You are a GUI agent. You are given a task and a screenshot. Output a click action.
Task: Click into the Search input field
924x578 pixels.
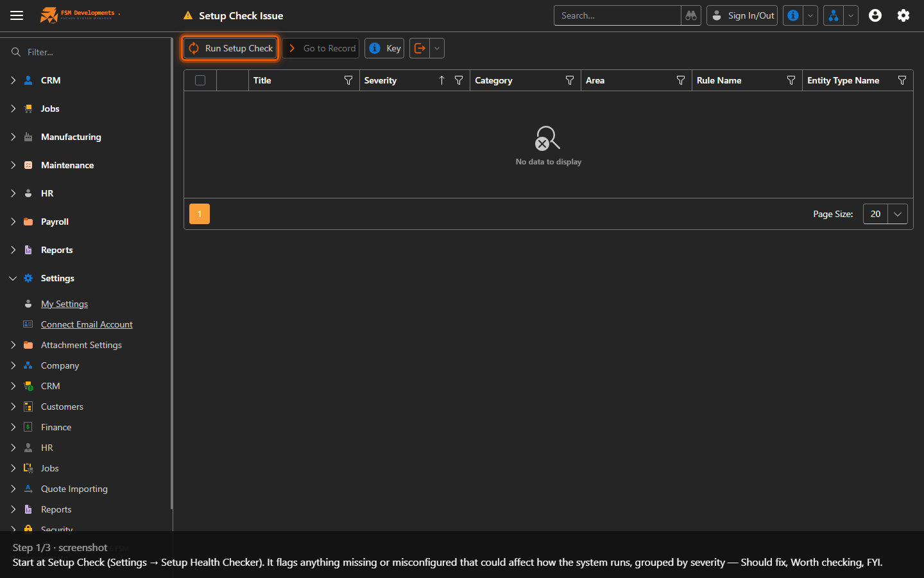(x=617, y=15)
